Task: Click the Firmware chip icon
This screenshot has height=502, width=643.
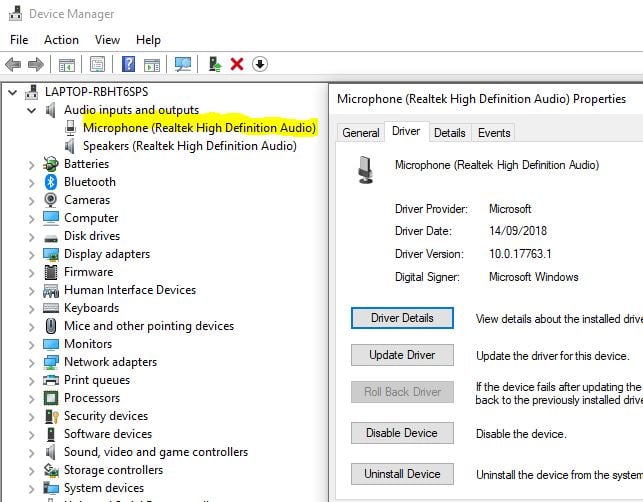Action: coord(50,272)
